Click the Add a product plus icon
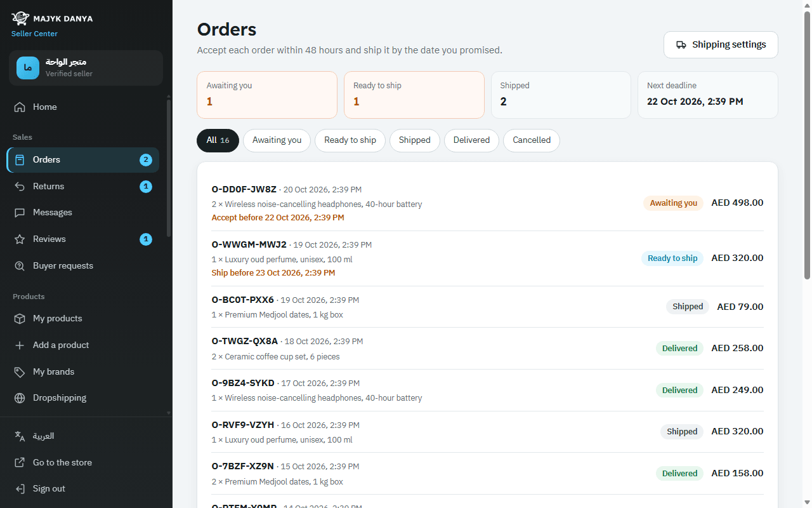The height and width of the screenshot is (508, 812). (x=20, y=345)
